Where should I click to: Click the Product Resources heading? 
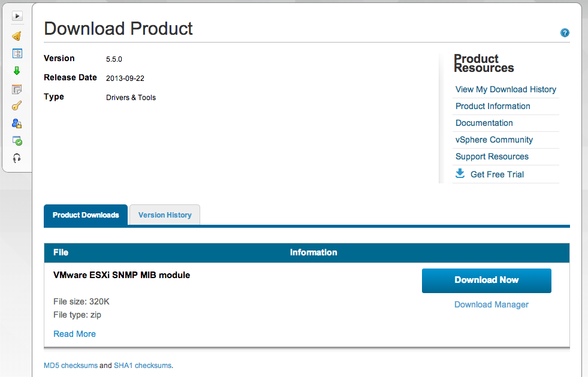click(x=484, y=63)
